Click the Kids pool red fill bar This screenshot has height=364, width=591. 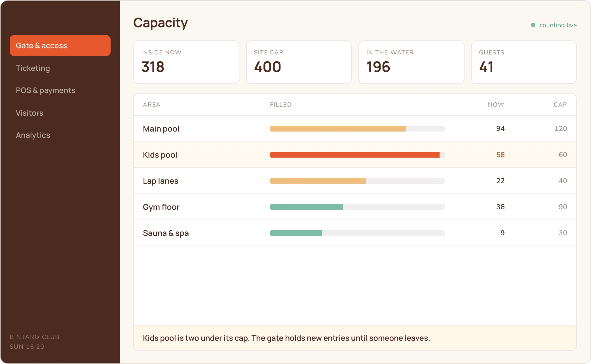click(355, 155)
